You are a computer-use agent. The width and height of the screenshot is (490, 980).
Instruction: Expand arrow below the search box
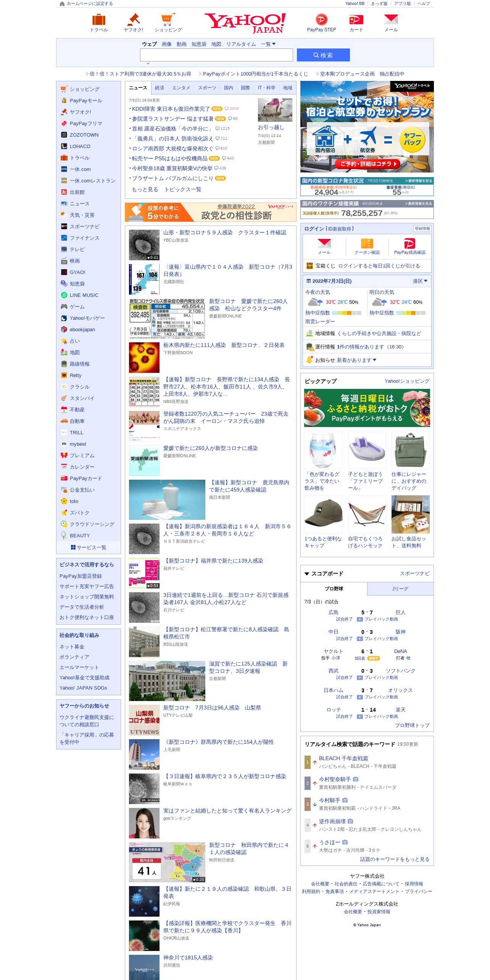tap(148, 64)
